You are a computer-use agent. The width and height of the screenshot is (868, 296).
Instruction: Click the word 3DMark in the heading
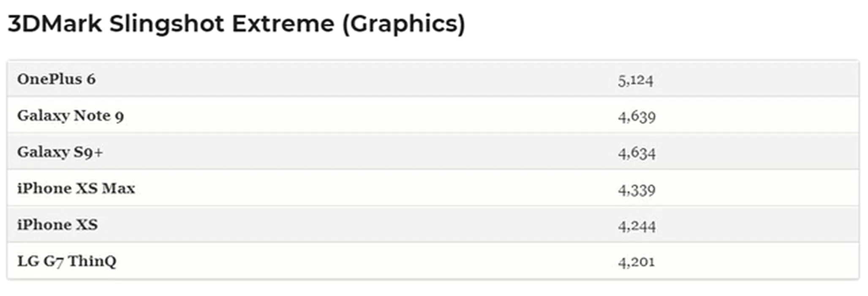[x=55, y=23]
